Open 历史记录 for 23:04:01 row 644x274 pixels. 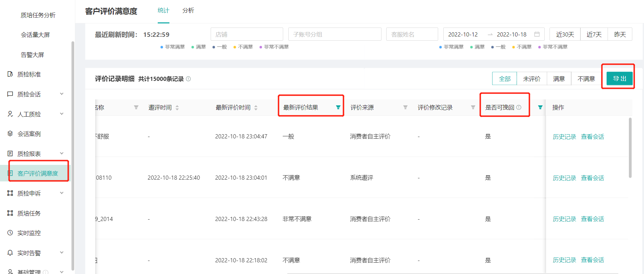tap(564, 178)
